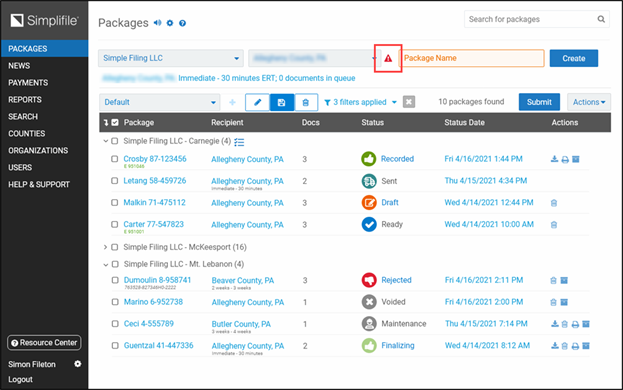Open the Thu 4/15/2021 7:14 PM date link
Image resolution: width=623 pixels, height=390 pixels.
pyautogui.click(x=486, y=324)
